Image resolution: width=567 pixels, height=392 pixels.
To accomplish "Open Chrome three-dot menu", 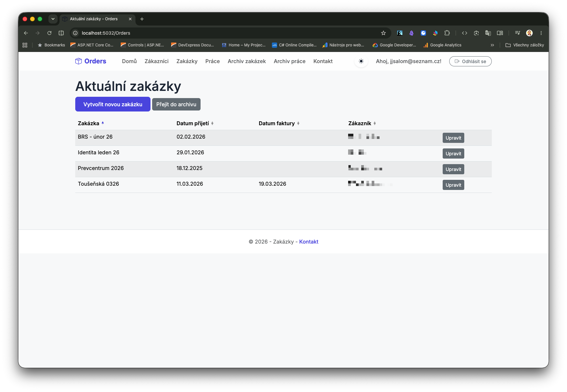I will [x=541, y=33].
